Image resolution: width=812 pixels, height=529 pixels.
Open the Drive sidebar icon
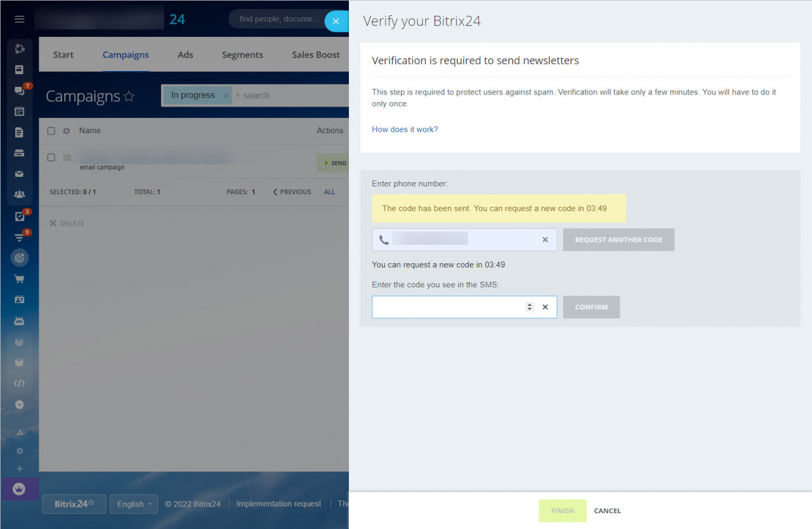click(x=19, y=153)
